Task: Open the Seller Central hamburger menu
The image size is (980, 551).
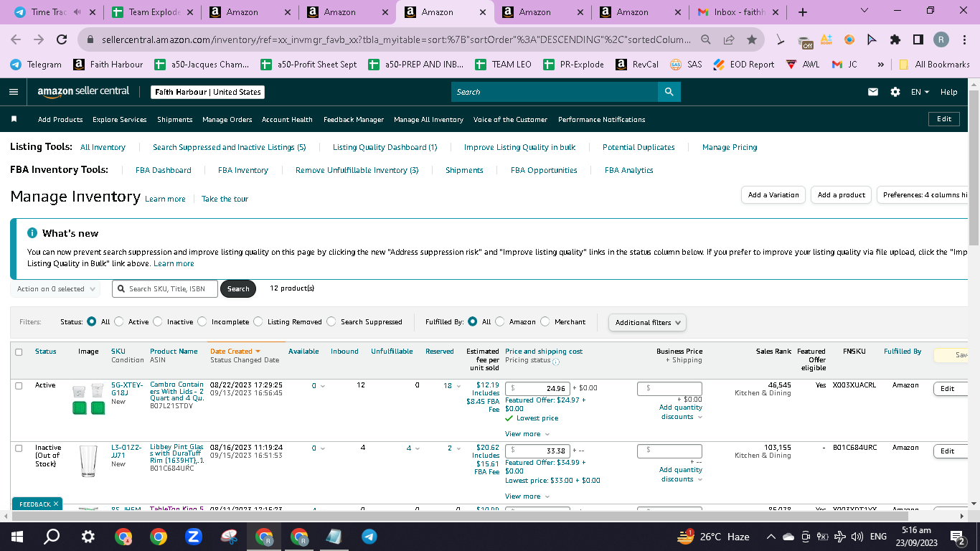Action: tap(14, 92)
